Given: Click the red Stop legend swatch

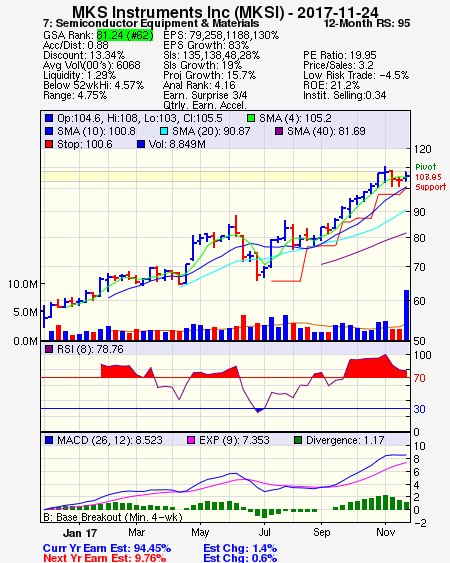Looking at the screenshot, I should pyautogui.click(x=49, y=144).
